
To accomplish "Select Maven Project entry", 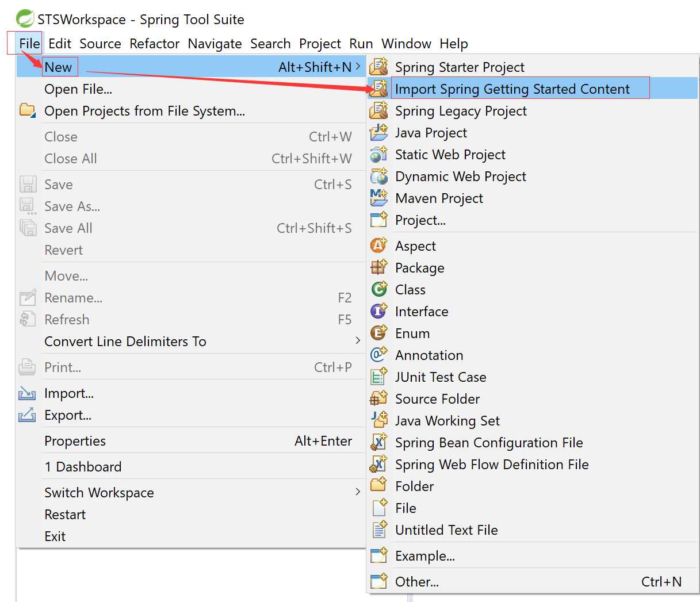I will pyautogui.click(x=533, y=198).
